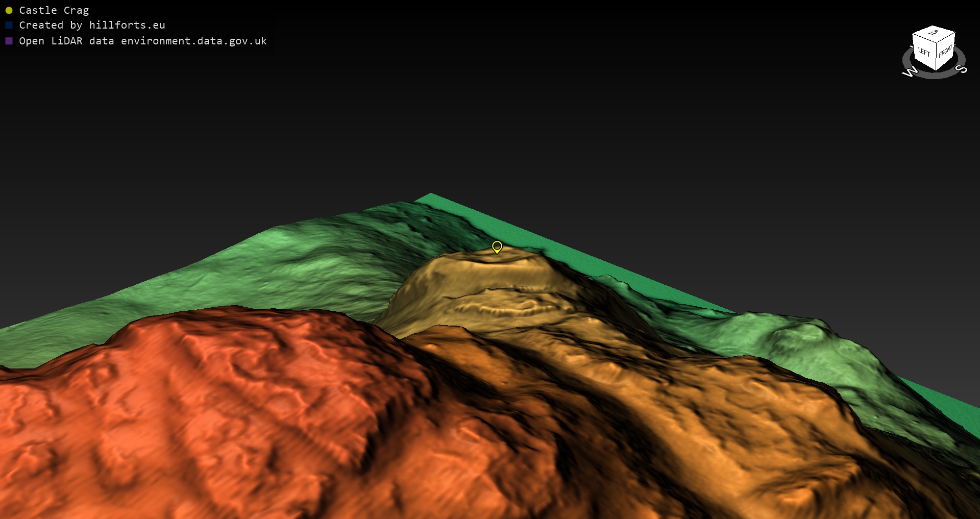Viewport: 980px width, 519px height.
Task: Click the gray compass ring below the cube
Action: point(934,75)
